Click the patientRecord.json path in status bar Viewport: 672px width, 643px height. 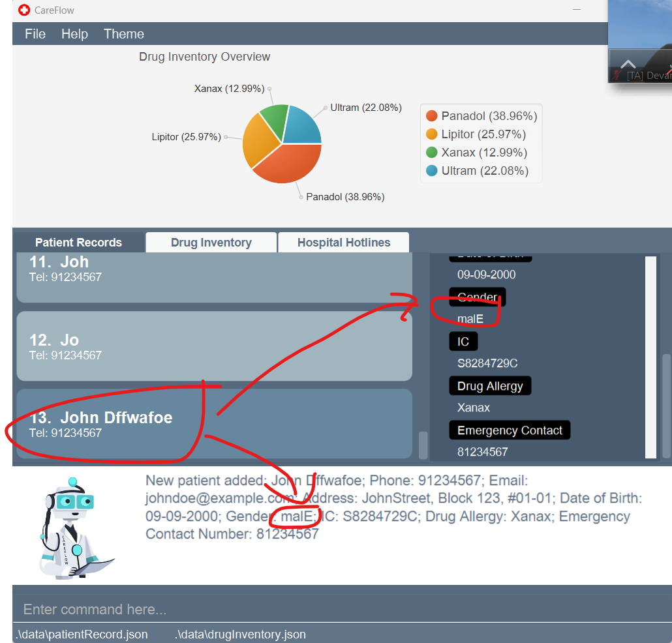[x=82, y=634]
